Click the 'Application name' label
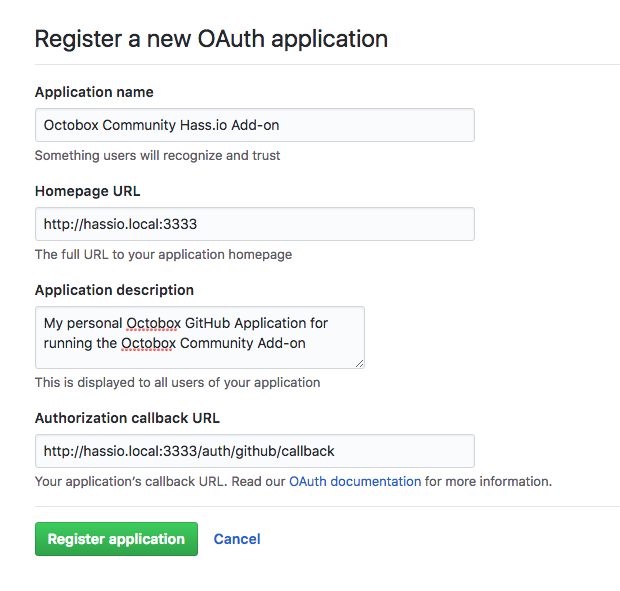 click(94, 92)
